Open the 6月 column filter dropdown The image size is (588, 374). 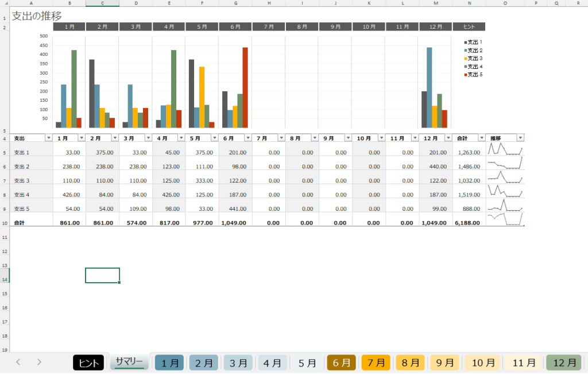coord(248,138)
